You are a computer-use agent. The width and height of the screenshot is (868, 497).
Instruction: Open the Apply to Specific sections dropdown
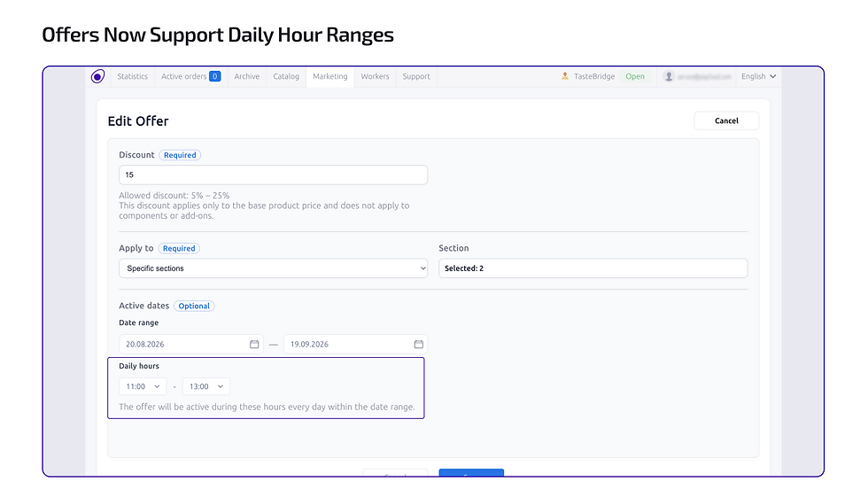tap(274, 268)
